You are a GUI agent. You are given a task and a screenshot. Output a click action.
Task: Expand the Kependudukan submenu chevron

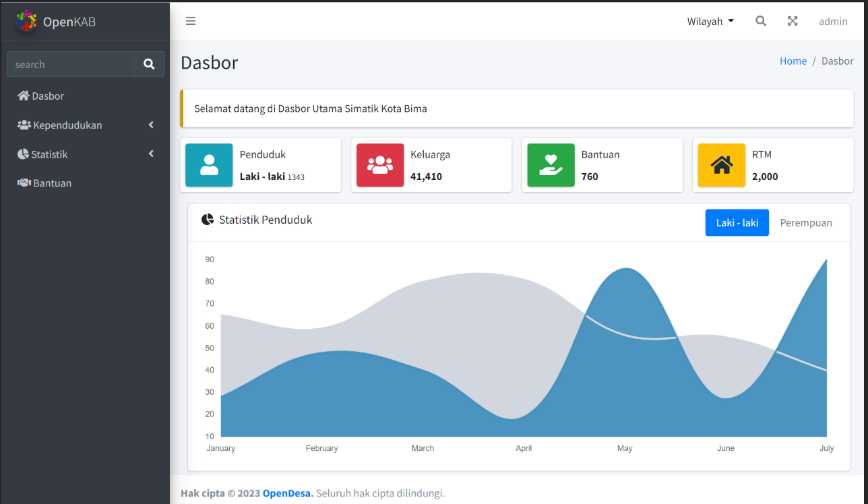coord(150,125)
